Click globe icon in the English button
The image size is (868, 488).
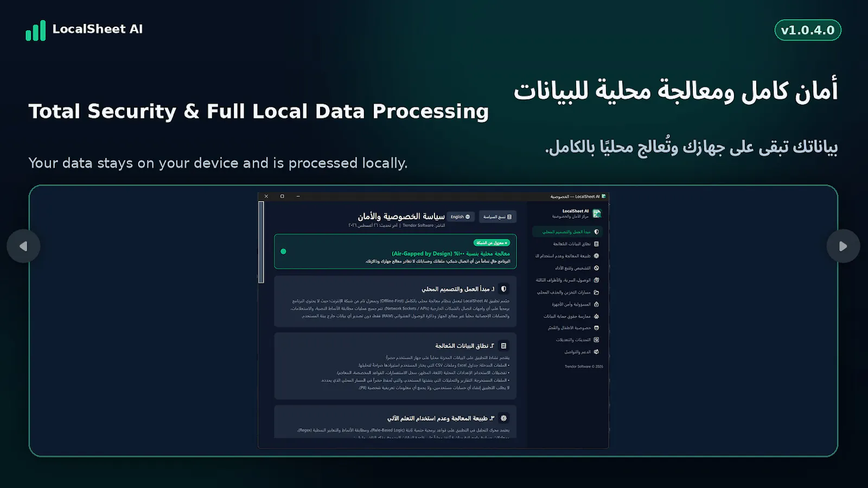[x=468, y=217]
